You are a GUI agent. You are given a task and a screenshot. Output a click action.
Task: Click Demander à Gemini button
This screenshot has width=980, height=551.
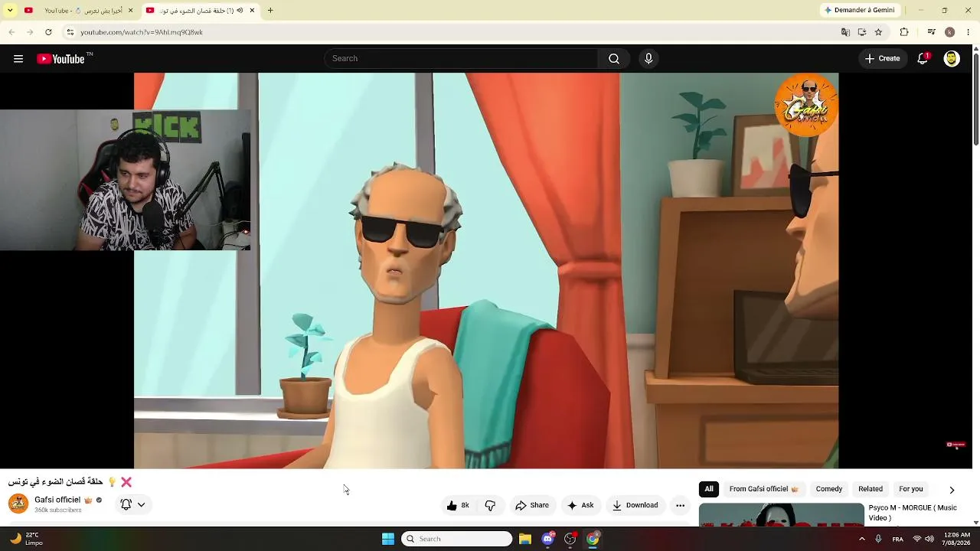pos(859,11)
